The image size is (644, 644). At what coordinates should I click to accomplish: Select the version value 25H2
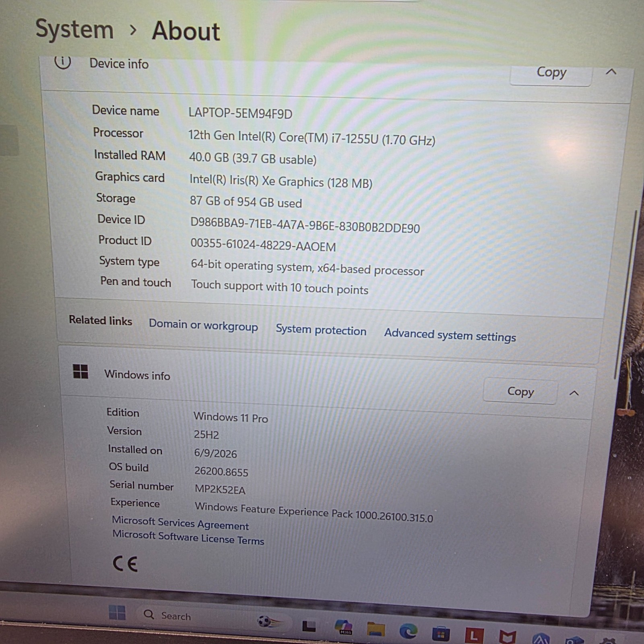(x=206, y=435)
